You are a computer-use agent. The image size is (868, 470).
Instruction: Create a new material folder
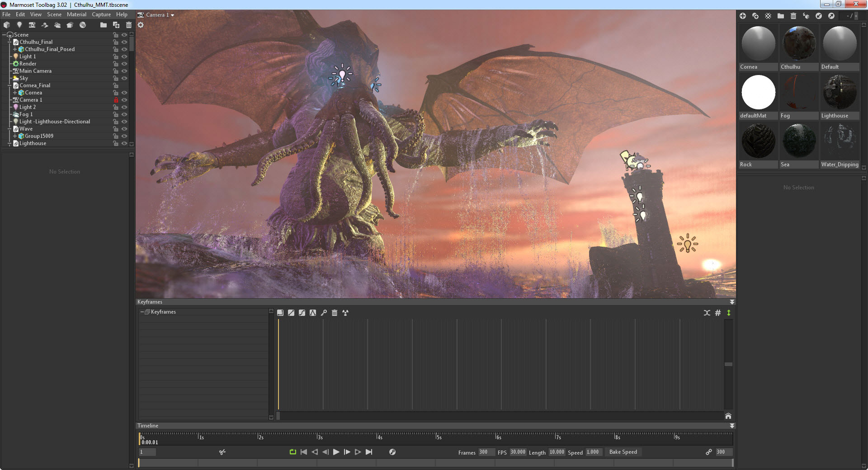(x=781, y=16)
